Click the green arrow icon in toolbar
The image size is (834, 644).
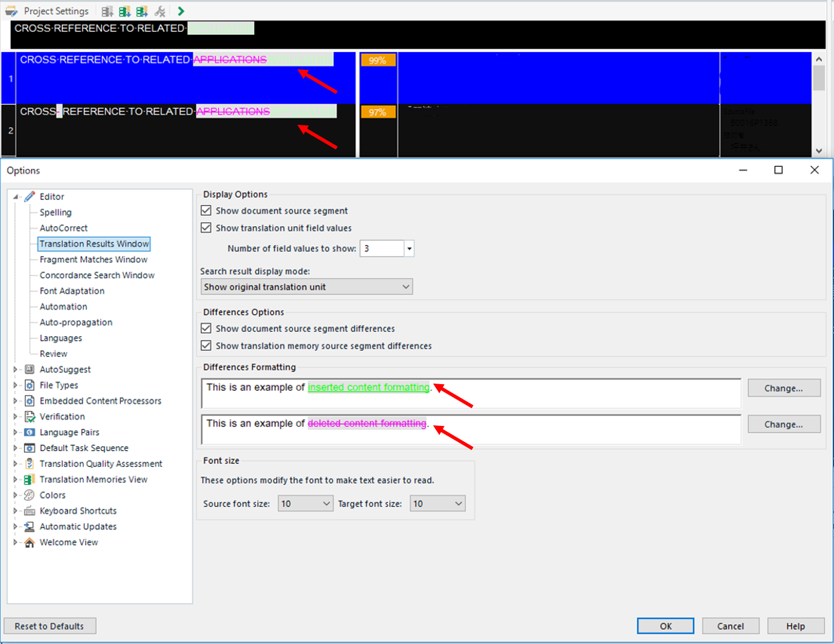pyautogui.click(x=181, y=11)
